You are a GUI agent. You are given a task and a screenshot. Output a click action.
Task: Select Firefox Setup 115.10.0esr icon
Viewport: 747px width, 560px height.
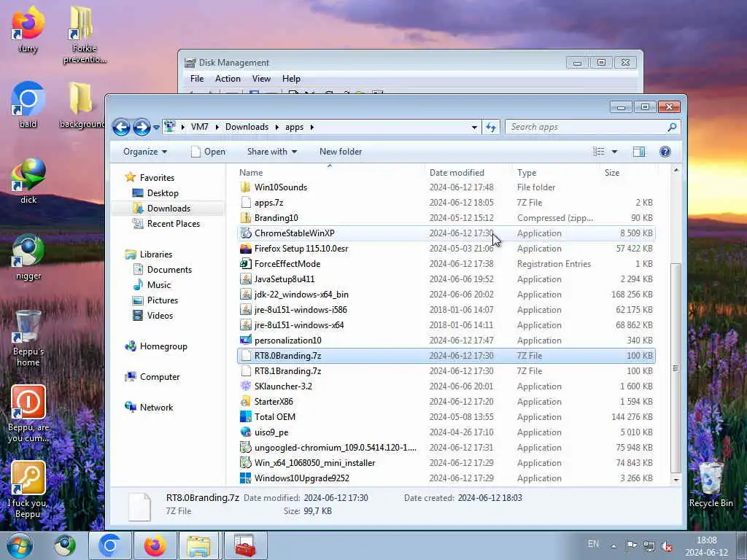[x=245, y=248]
